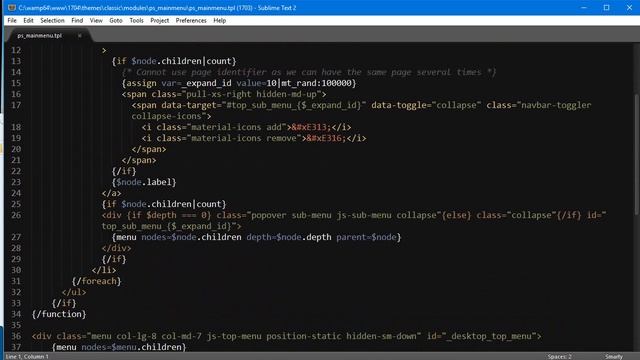Image resolution: width=640 pixels, height=360 pixels.
Task: Open the Help menu
Action: (220, 20)
